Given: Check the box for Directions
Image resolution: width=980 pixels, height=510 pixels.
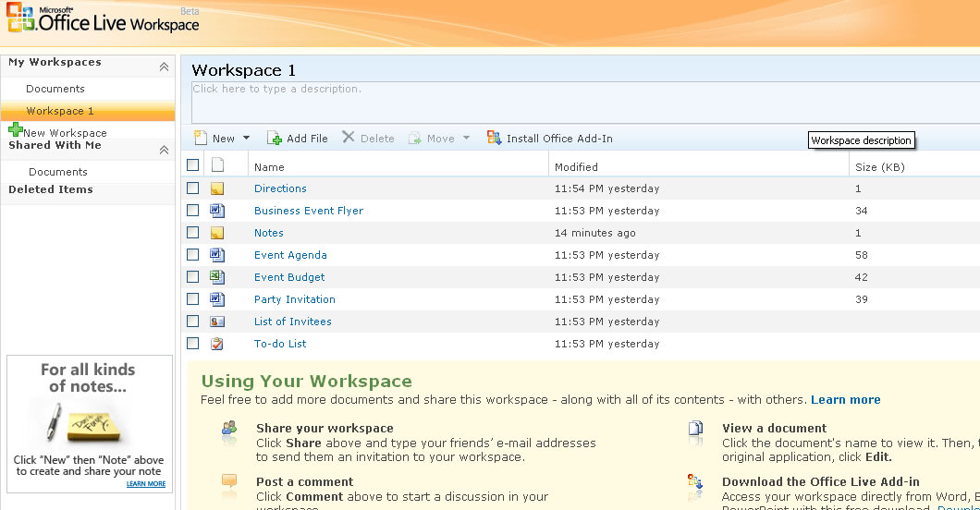Looking at the screenshot, I should (x=193, y=188).
